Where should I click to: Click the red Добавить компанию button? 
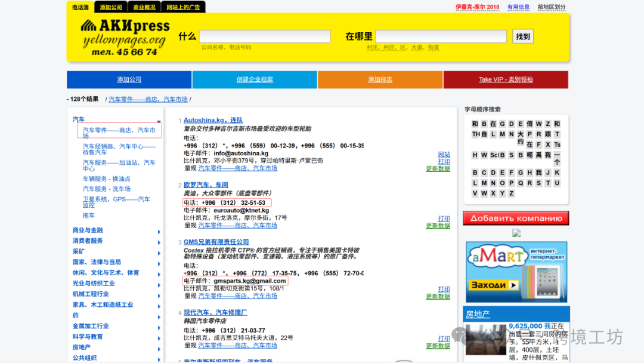coord(516,218)
